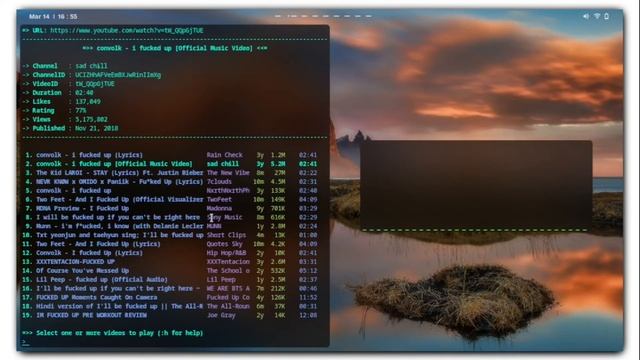This screenshot has width=640, height=360.
Task: Select result 15 Lil Peep Official Audio
Action: click(102, 280)
